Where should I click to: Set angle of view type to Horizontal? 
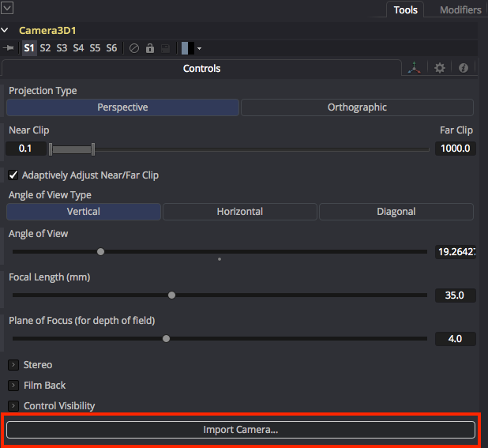coord(240,212)
